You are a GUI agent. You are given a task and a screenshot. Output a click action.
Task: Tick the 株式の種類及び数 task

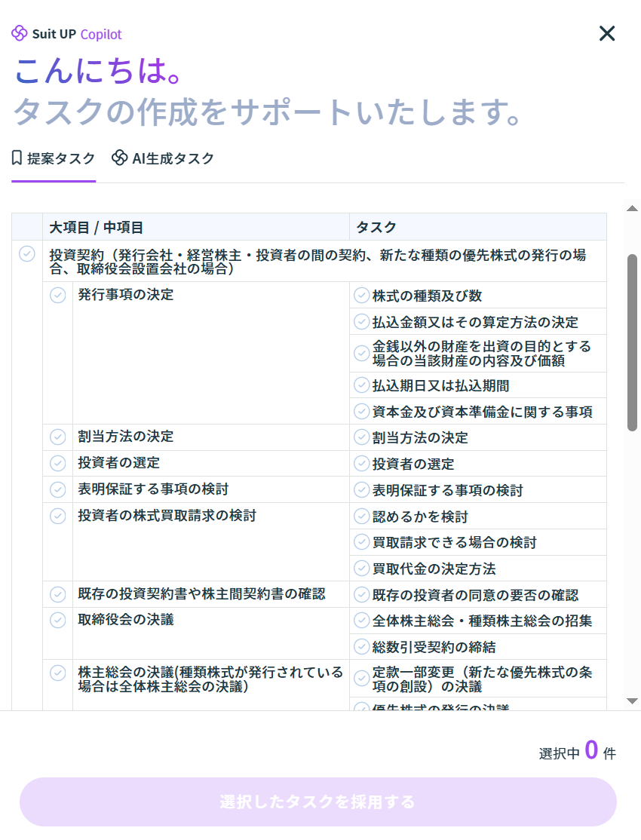tap(362, 296)
